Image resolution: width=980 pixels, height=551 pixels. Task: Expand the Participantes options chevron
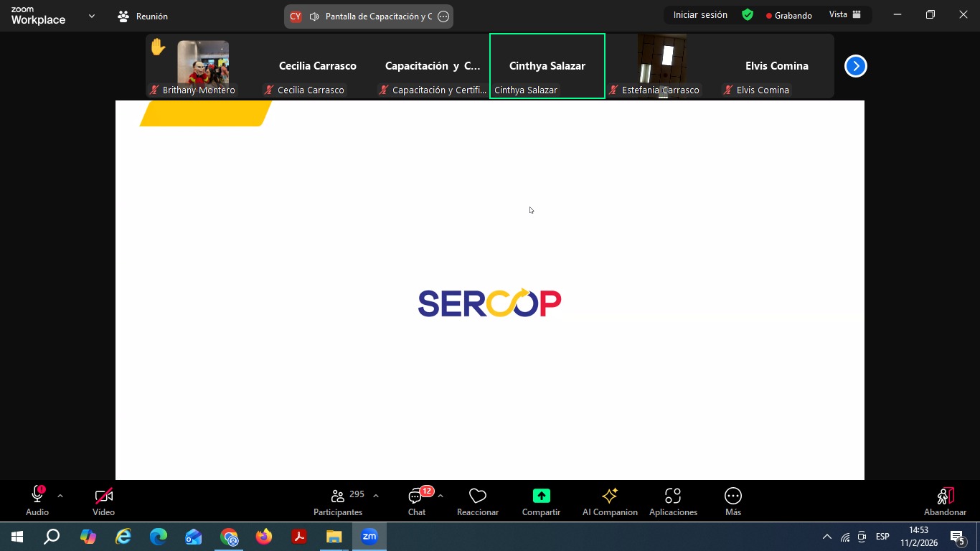point(376,496)
